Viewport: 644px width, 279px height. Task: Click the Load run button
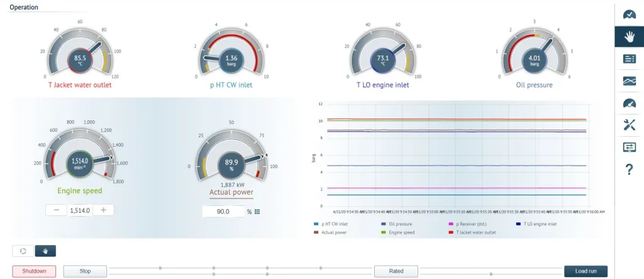[586, 271]
